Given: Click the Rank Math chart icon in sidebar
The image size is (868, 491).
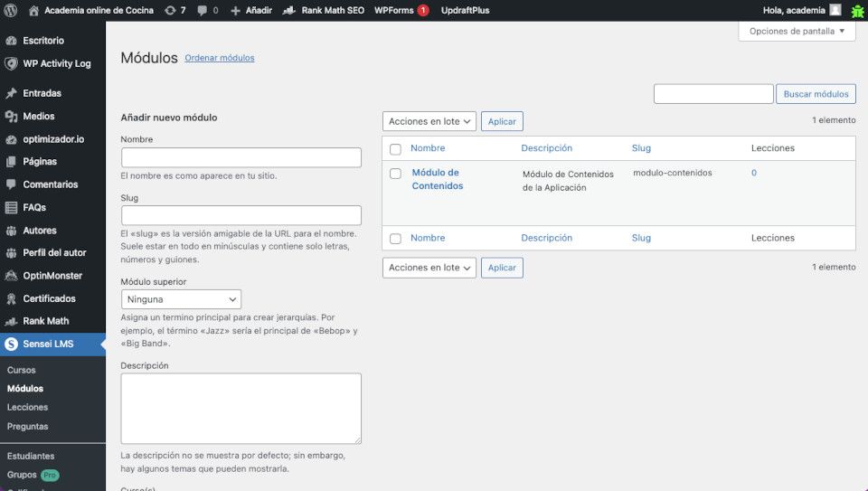Looking at the screenshot, I should click(x=11, y=321).
